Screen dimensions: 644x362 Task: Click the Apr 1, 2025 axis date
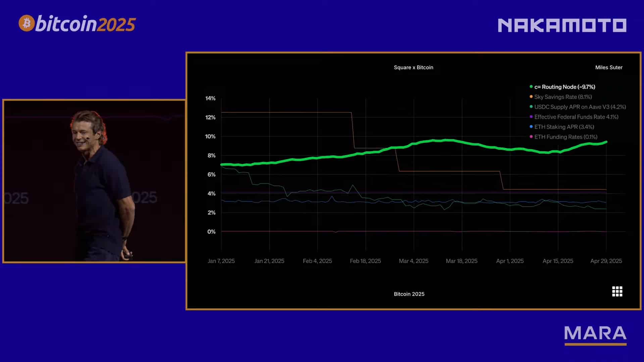510,261
